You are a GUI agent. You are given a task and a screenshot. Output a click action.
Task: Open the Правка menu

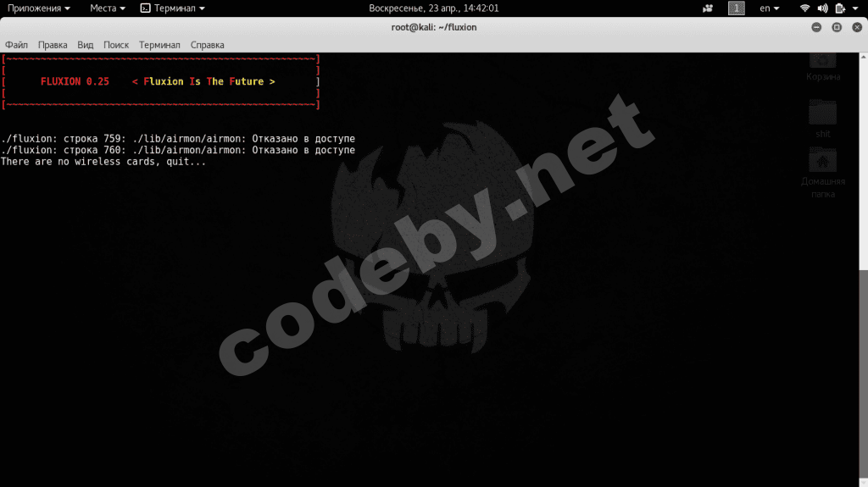click(x=53, y=45)
